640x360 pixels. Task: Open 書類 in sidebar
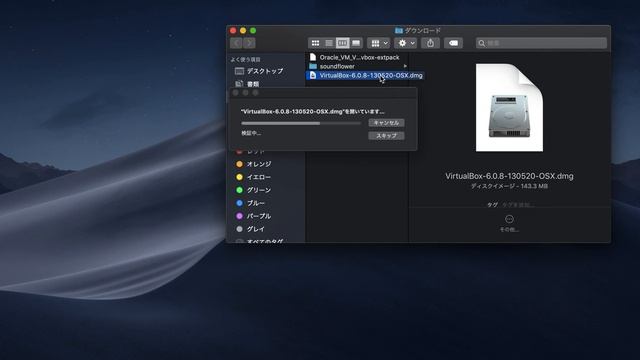point(253,84)
